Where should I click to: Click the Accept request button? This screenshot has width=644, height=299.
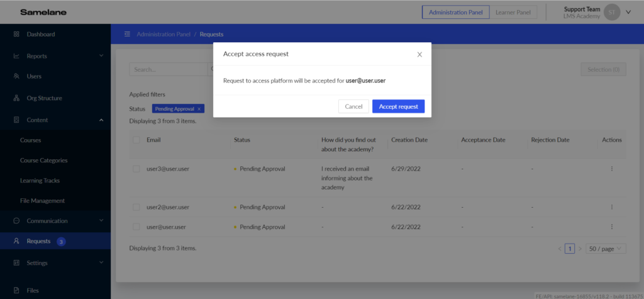[x=398, y=106]
